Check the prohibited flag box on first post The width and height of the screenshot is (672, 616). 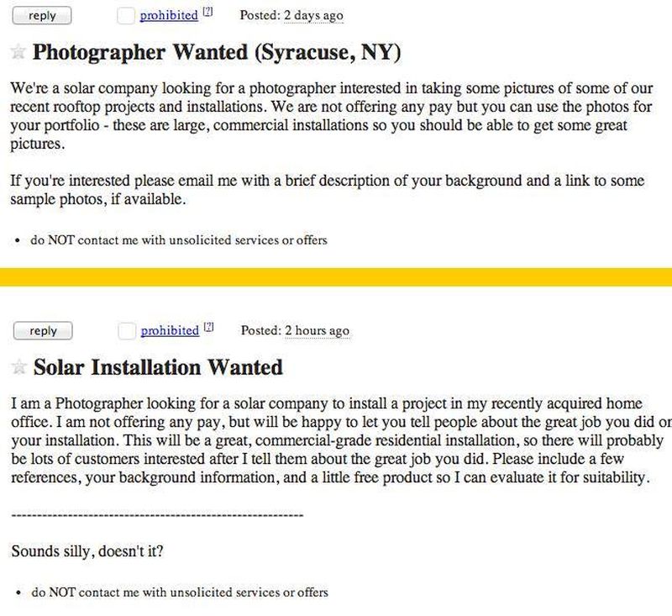pyautogui.click(x=125, y=16)
